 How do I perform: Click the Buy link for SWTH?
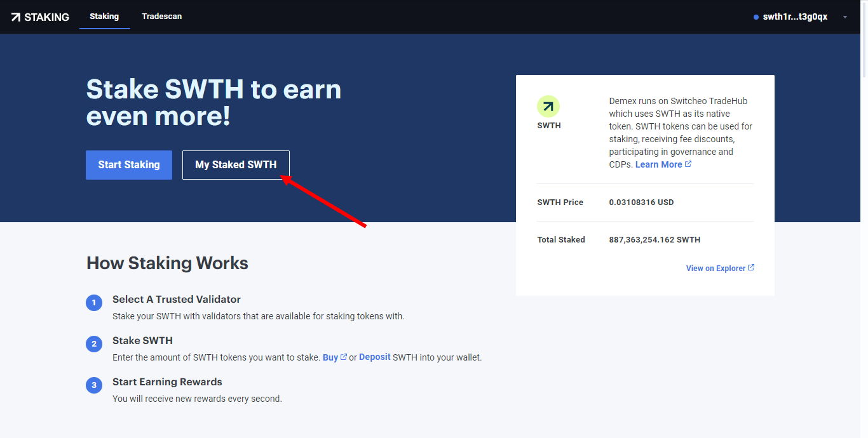[335, 357]
